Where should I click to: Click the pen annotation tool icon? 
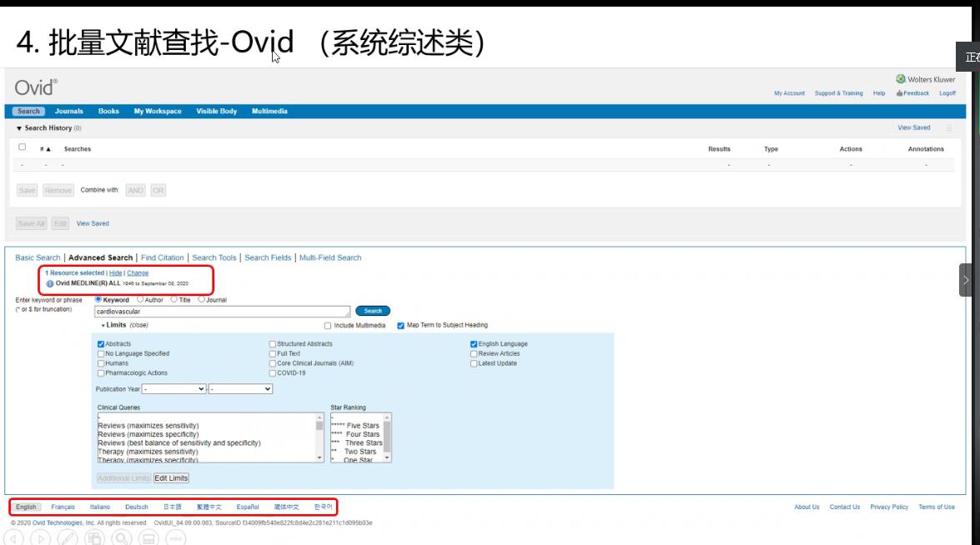pyautogui.click(x=68, y=538)
